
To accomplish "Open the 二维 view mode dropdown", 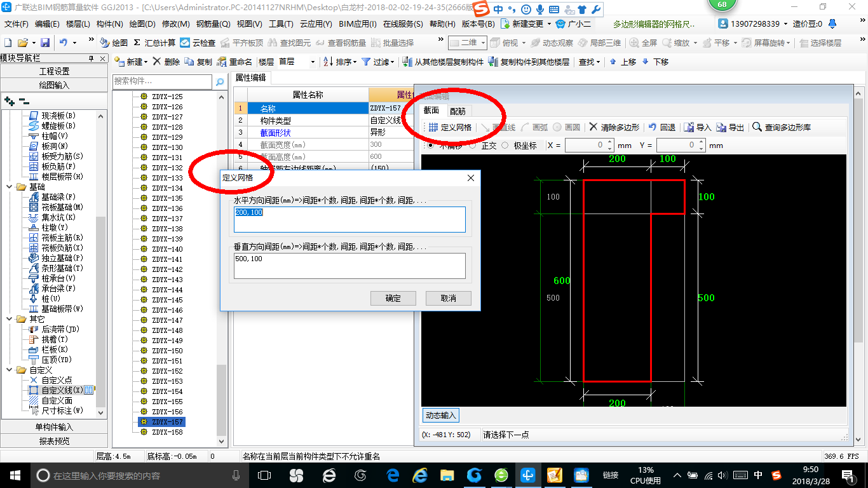I will (x=484, y=43).
